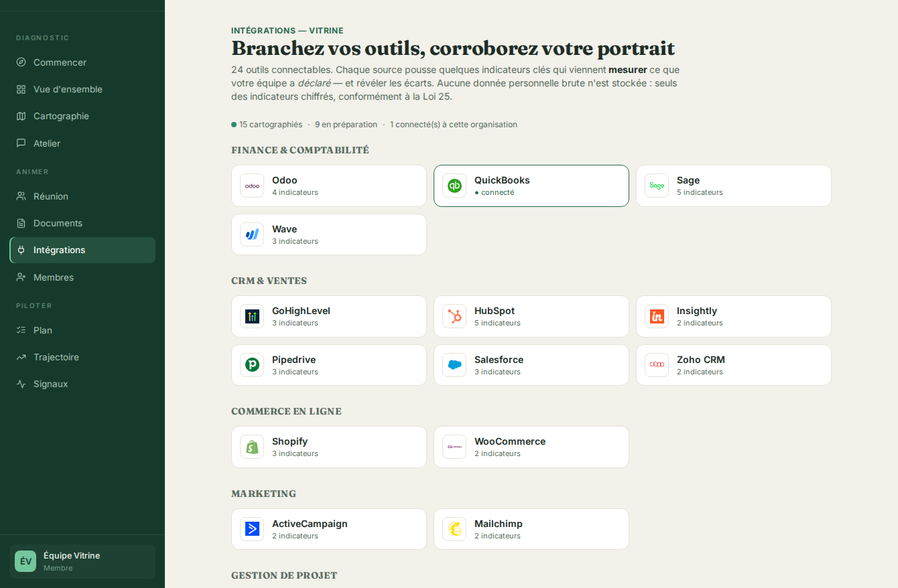
Task: Click the Shopify bag logo
Action: point(252,447)
